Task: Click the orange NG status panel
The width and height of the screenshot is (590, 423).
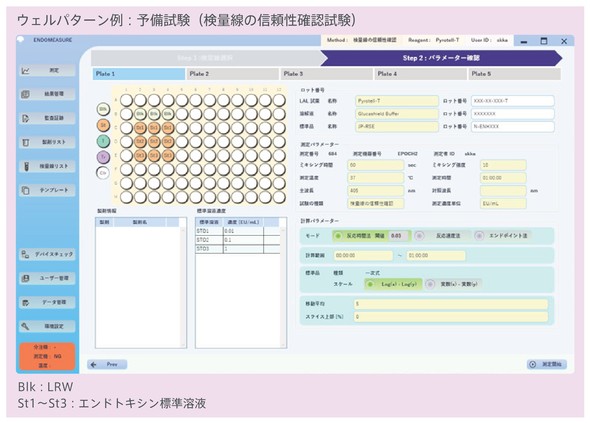Action: pyautogui.click(x=47, y=356)
